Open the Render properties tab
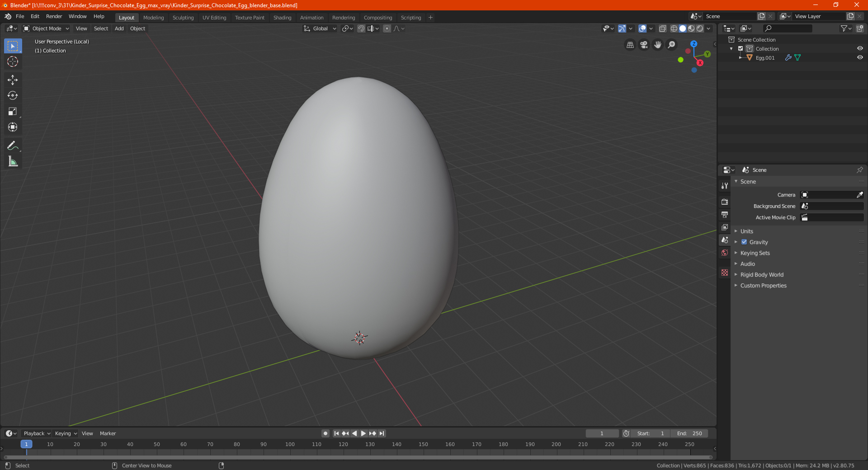This screenshot has height=470, width=868. coord(725,202)
